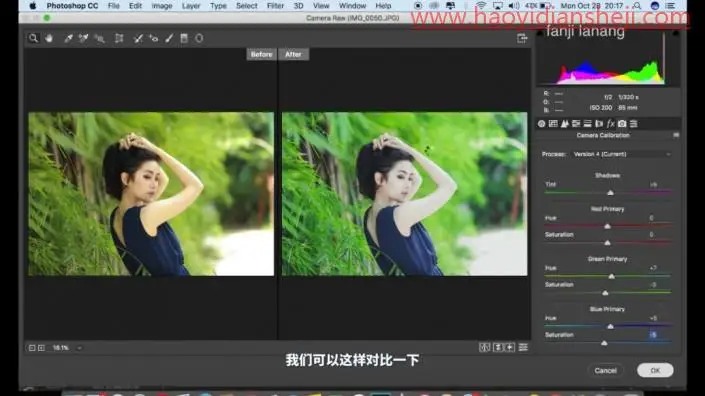
Task: Select the Graduated Filter tool
Action: point(184,38)
